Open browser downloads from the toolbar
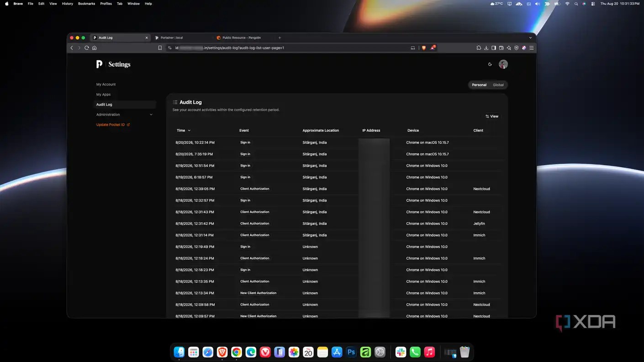The image size is (644, 362). click(x=486, y=48)
